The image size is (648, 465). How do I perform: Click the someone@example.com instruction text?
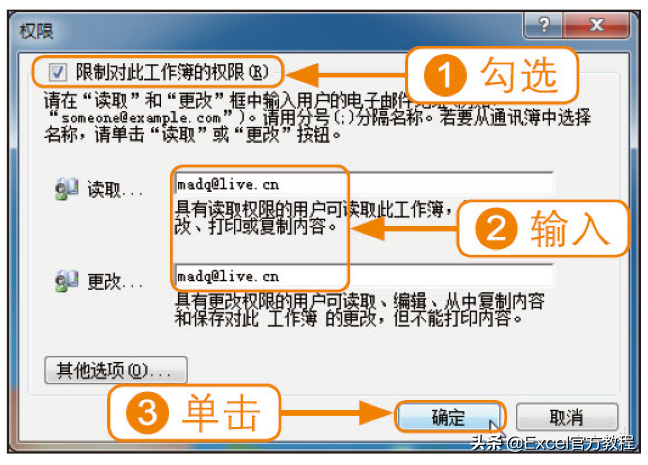141,118
